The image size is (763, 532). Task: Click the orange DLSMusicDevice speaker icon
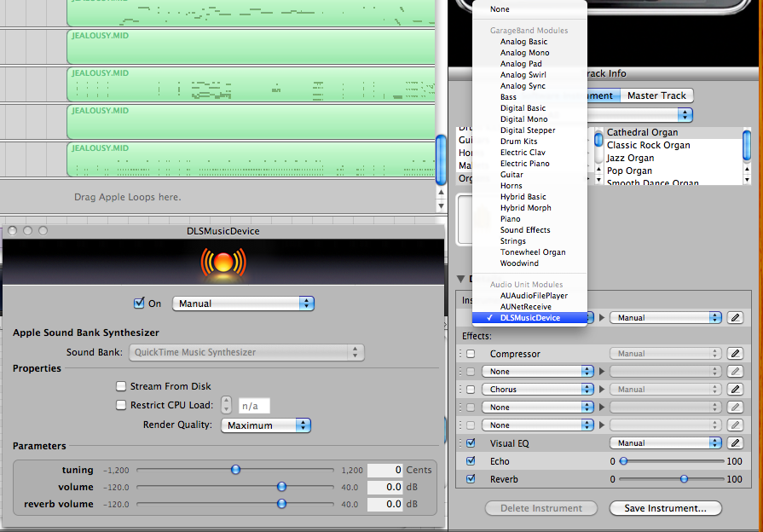coord(223,263)
